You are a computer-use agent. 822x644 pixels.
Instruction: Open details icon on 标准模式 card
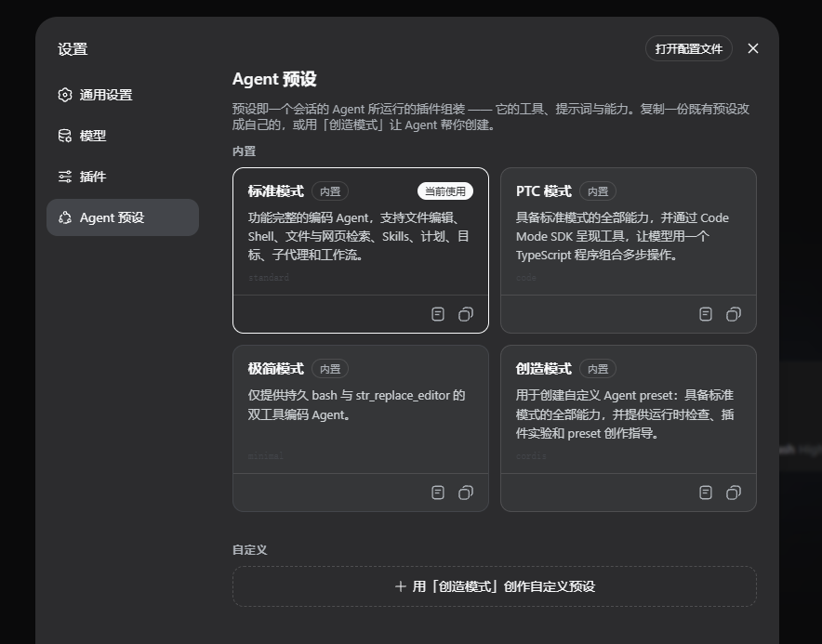point(438,314)
